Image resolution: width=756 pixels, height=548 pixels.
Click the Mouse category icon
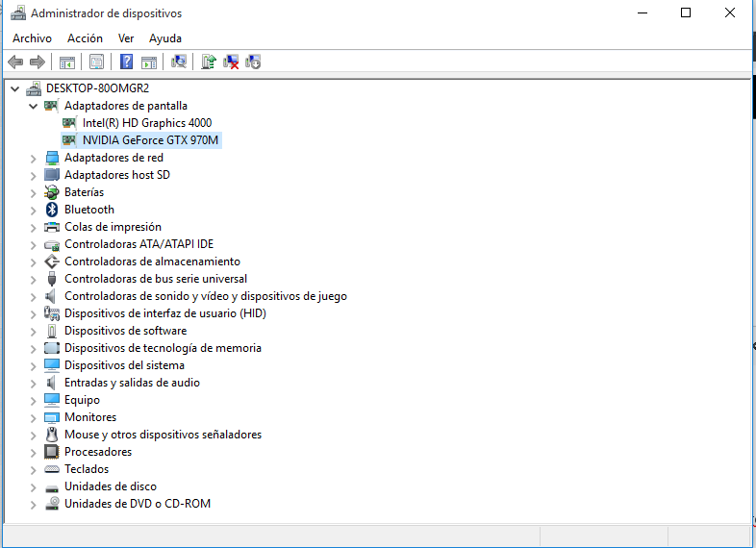pos(52,435)
